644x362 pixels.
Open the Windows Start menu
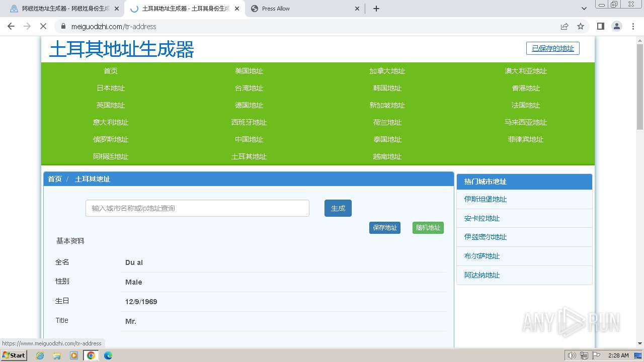click(x=14, y=355)
